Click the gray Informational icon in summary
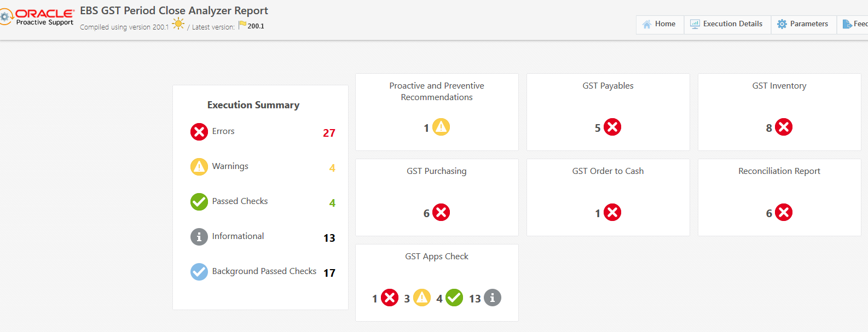This screenshot has width=868, height=332. [199, 237]
